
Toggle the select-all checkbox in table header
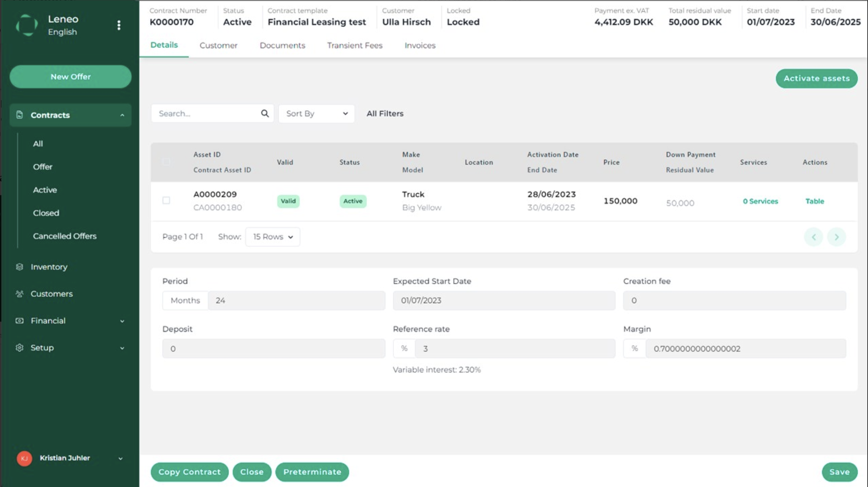click(166, 162)
